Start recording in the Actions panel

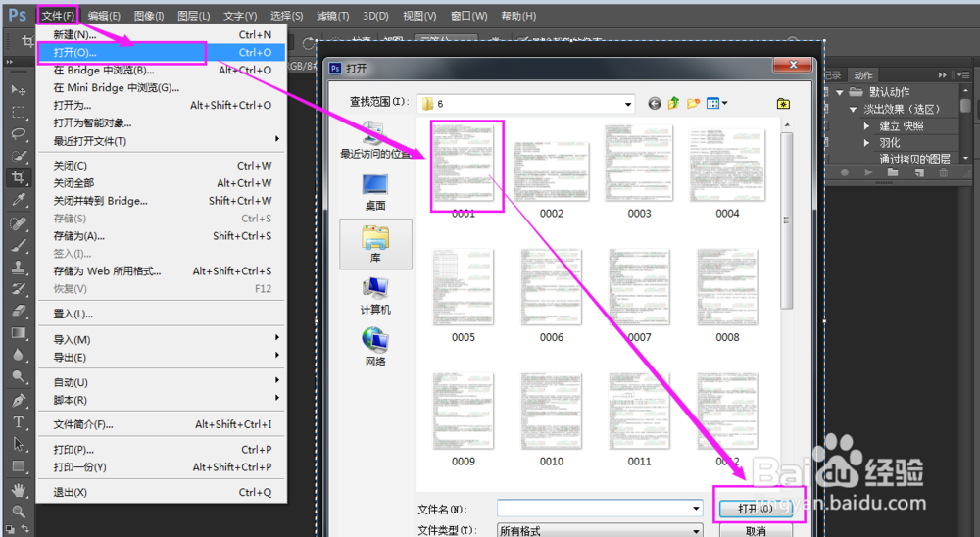click(x=845, y=172)
